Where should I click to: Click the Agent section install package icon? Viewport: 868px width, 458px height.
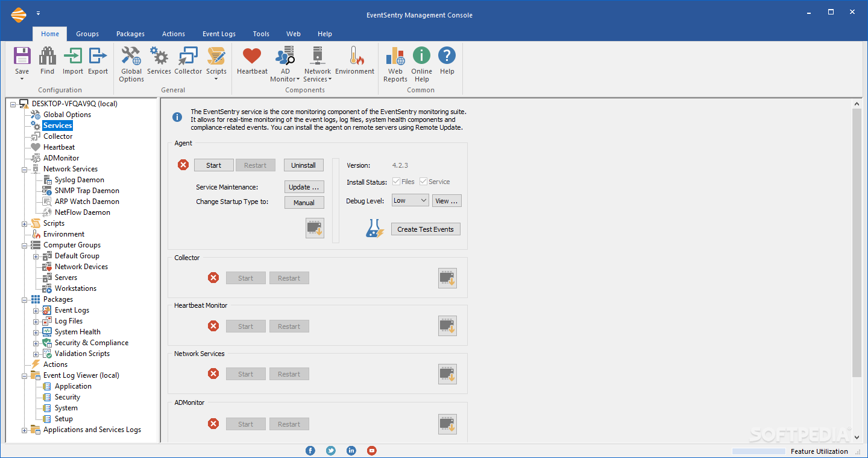click(x=315, y=228)
